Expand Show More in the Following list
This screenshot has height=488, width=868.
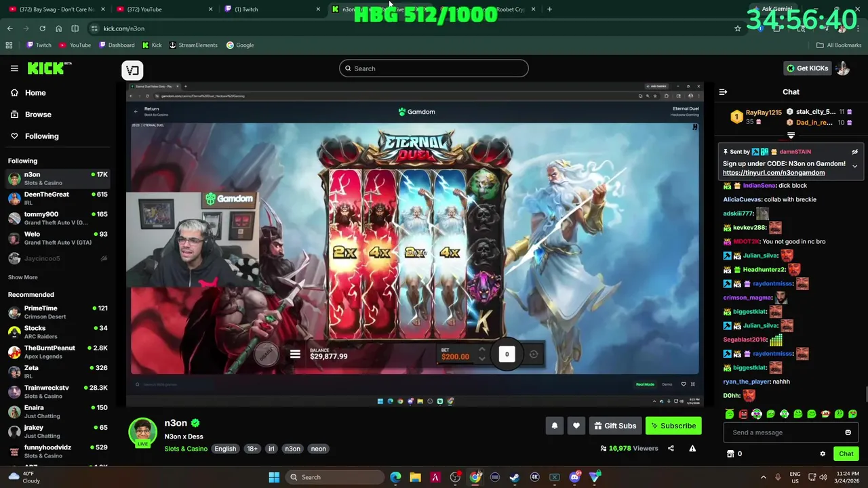coord(22,277)
